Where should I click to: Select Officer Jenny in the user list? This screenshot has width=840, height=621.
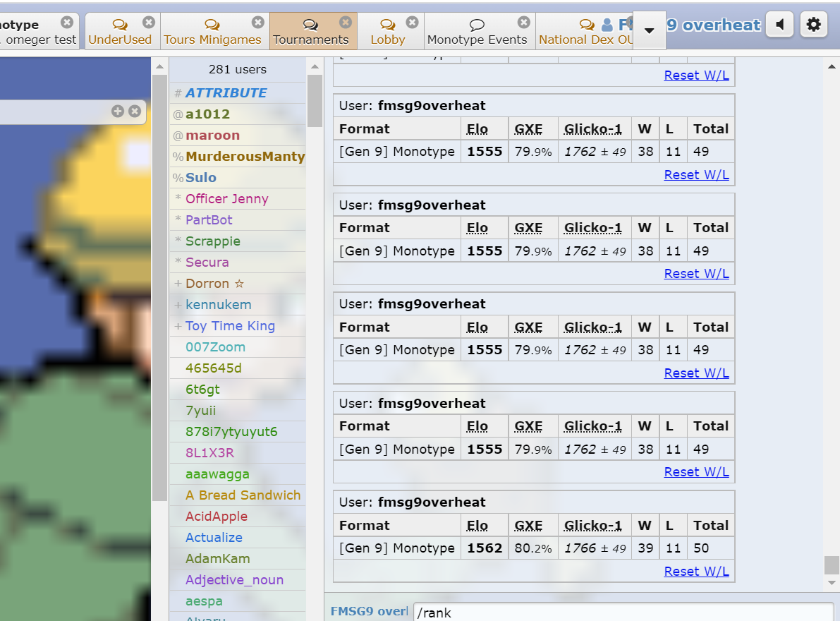point(226,199)
